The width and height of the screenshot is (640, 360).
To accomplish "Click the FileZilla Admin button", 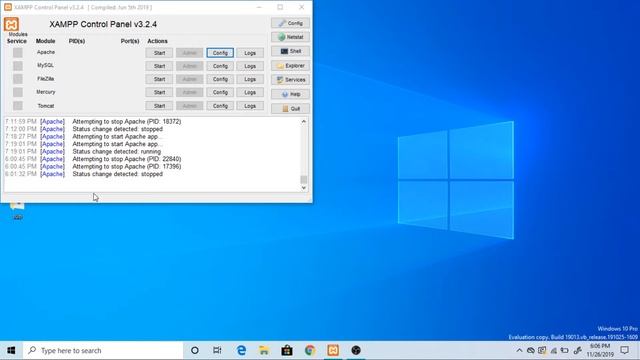I will (189, 79).
